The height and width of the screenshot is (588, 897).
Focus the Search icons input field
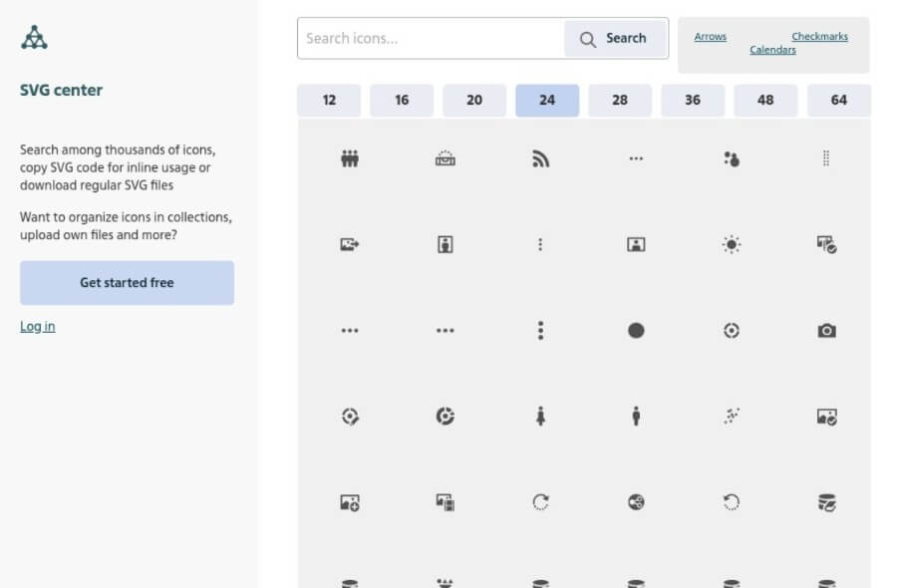tap(432, 38)
